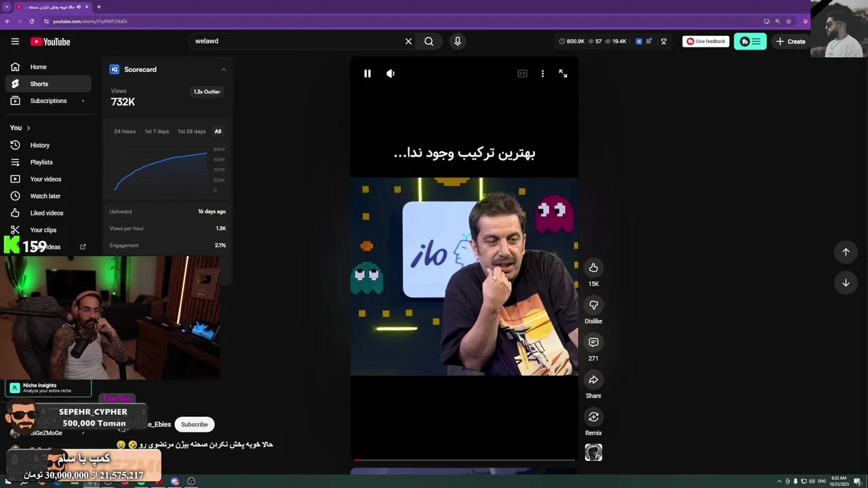Click the Scorecard IQ icon

(115, 69)
